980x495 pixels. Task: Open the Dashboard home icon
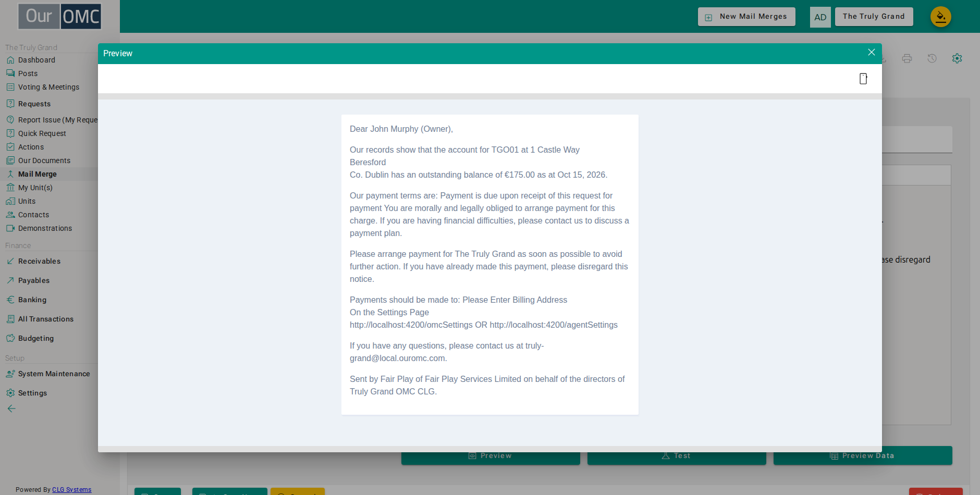click(10, 60)
